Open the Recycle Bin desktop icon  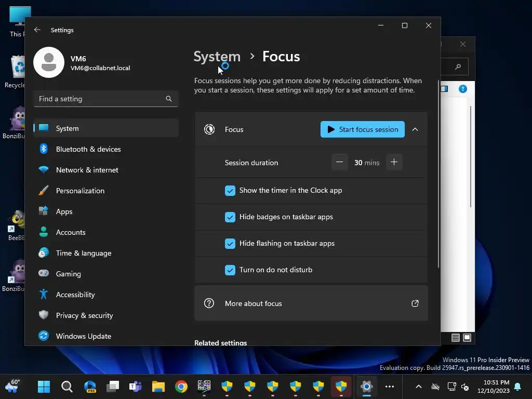pos(14,72)
